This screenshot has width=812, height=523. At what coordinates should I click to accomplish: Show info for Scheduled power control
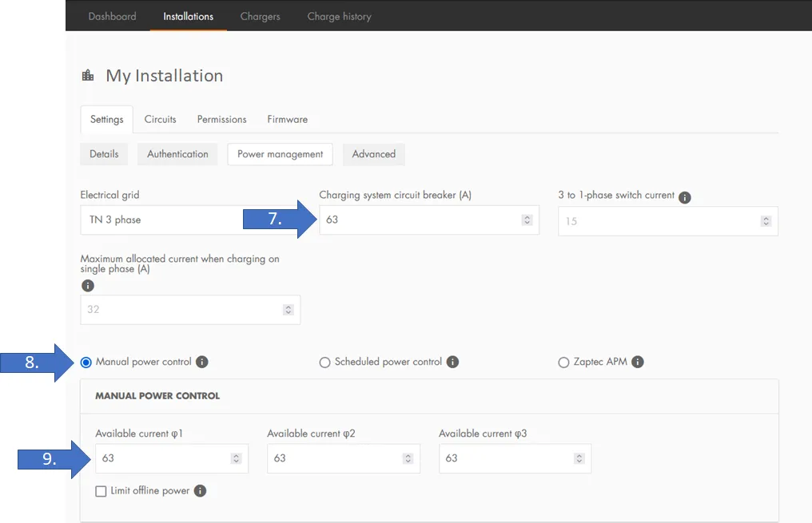[x=452, y=363]
